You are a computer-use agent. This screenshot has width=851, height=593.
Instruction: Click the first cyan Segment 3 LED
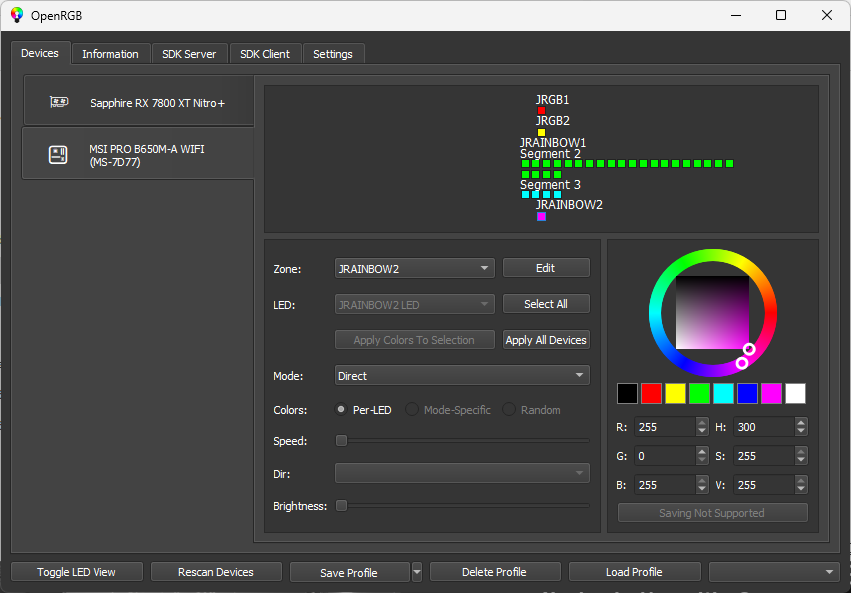(525, 194)
